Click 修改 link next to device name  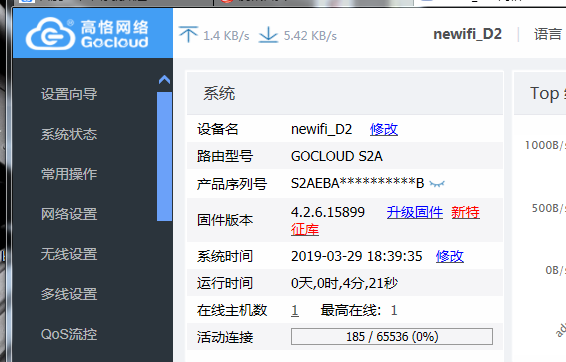click(x=384, y=129)
